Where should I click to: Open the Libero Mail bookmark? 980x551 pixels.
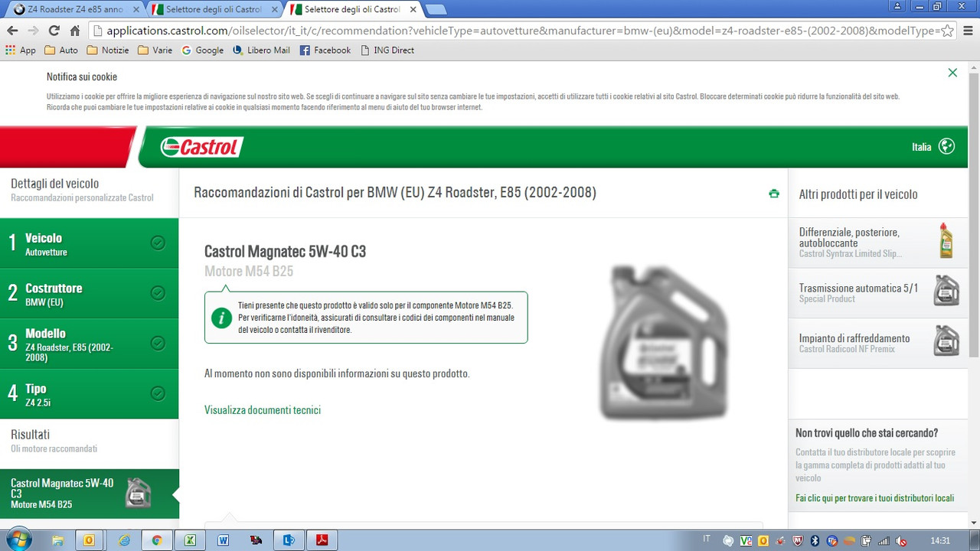[261, 51]
